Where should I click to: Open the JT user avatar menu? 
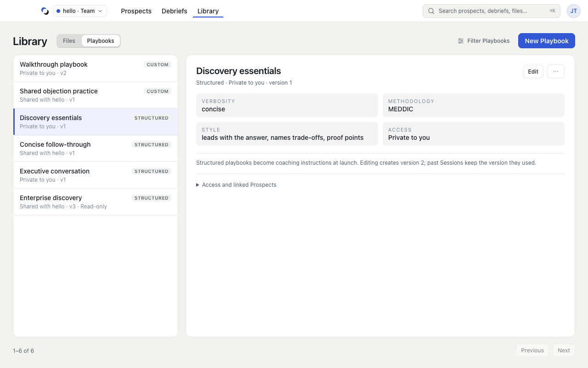click(574, 11)
